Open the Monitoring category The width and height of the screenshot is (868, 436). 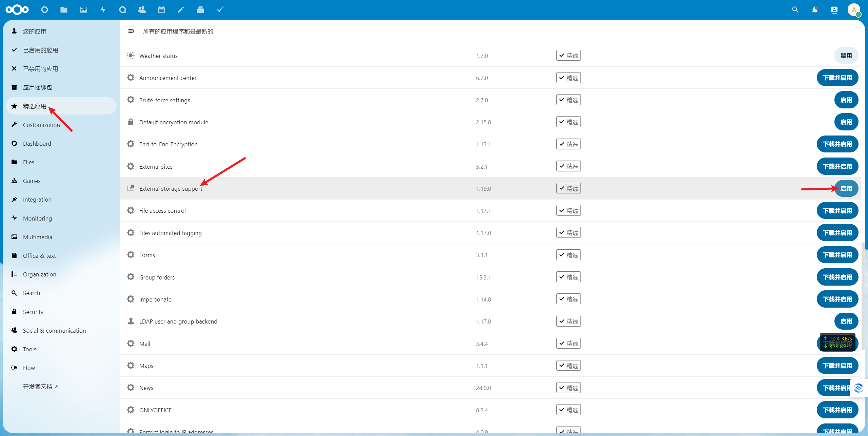click(61, 218)
